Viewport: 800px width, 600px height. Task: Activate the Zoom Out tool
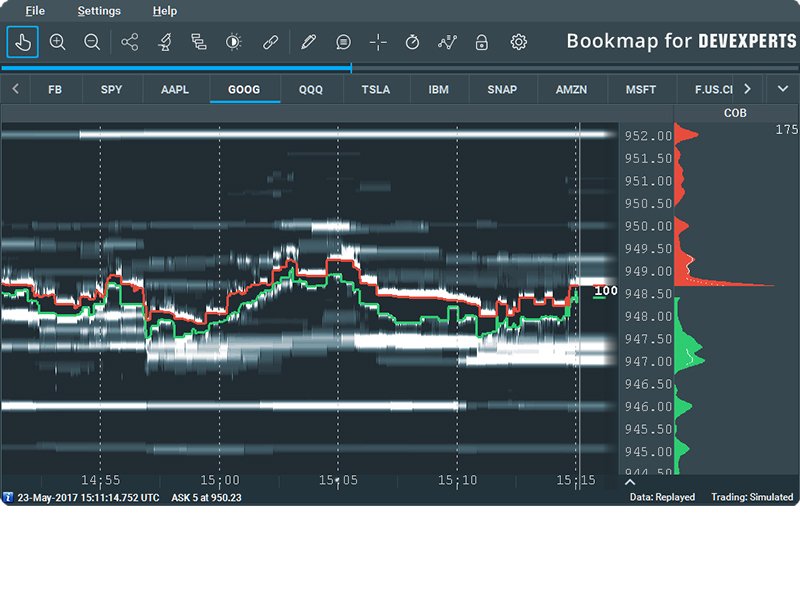point(92,43)
